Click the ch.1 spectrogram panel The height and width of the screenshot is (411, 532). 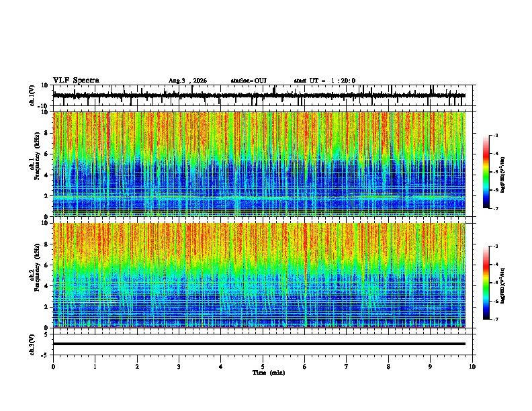(259, 164)
